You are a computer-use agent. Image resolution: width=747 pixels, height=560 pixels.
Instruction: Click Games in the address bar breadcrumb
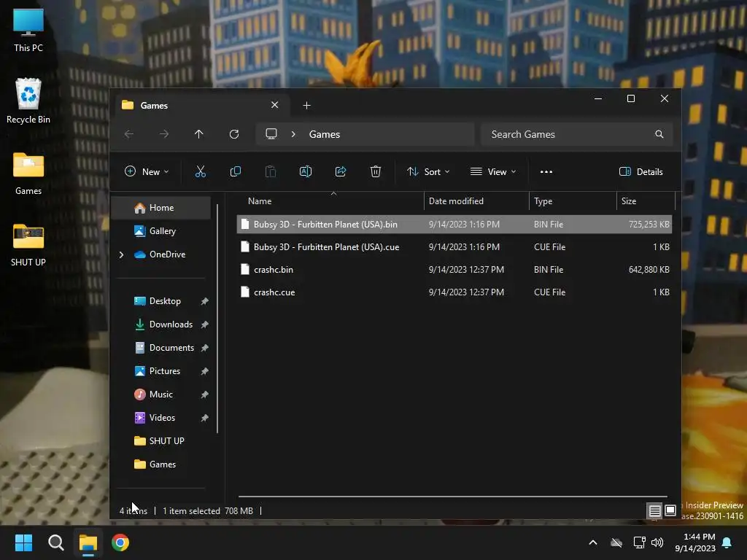(x=325, y=134)
